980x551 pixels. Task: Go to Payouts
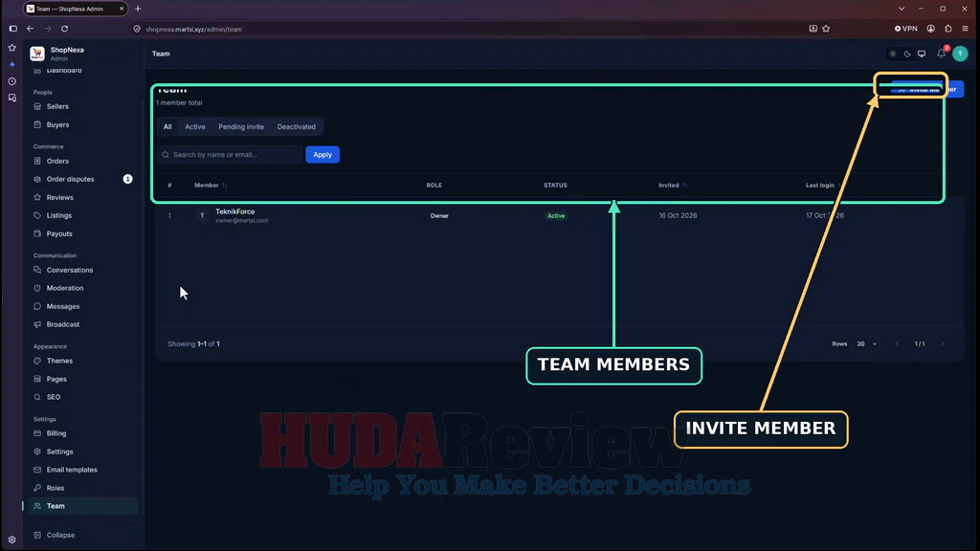pos(59,233)
